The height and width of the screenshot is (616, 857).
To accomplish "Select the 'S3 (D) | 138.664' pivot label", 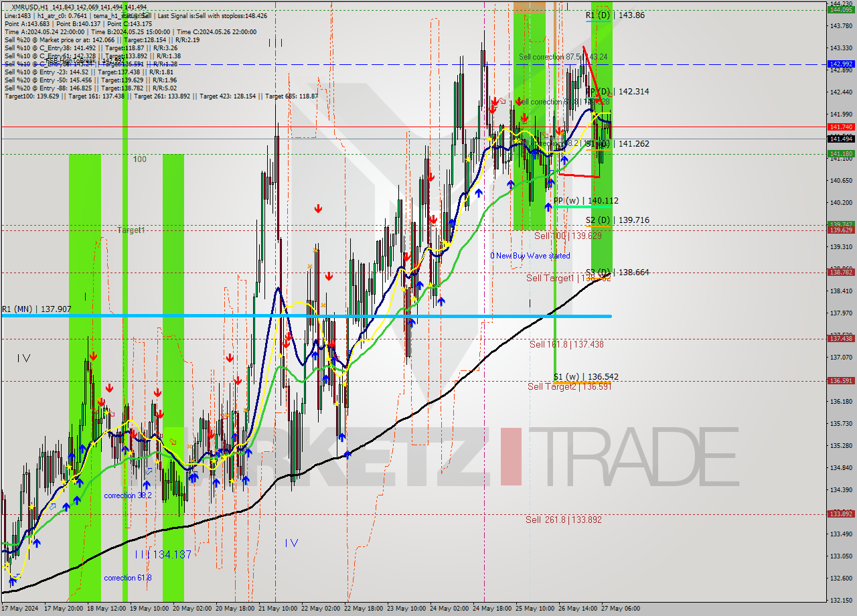I will click(x=617, y=272).
